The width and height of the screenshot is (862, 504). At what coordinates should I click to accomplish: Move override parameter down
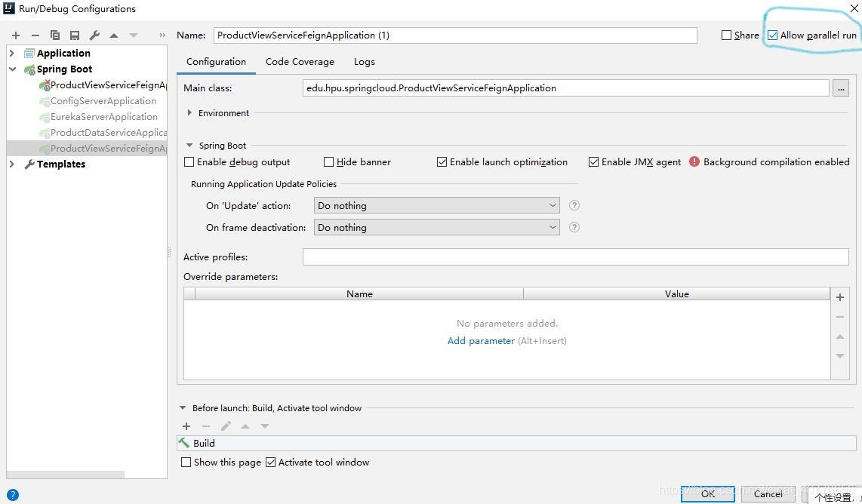(840, 356)
